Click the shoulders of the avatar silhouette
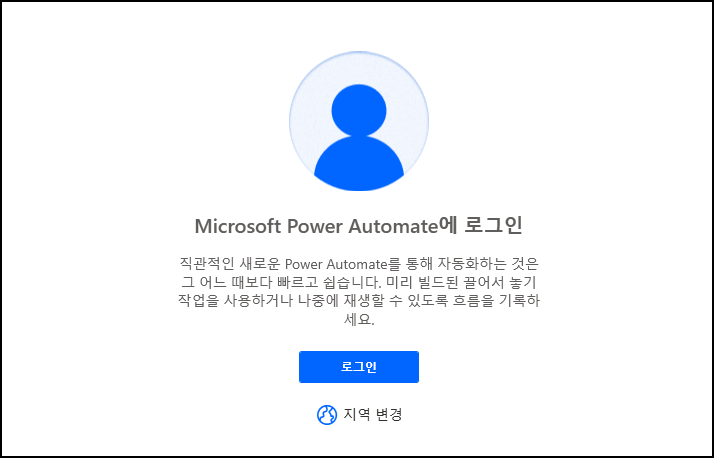Screen dimensions: 714x458 tap(359, 164)
